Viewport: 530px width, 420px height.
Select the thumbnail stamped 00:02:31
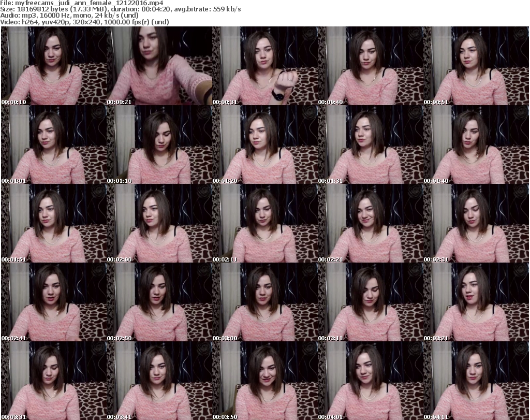[476, 224]
